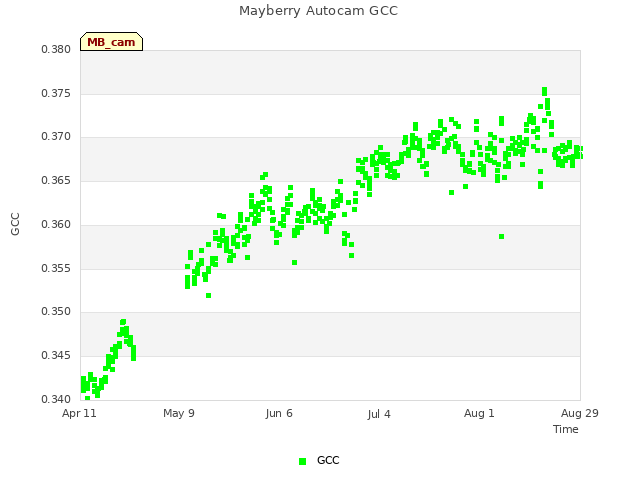Click the 0.360 y-axis tick label

[x=56, y=224]
